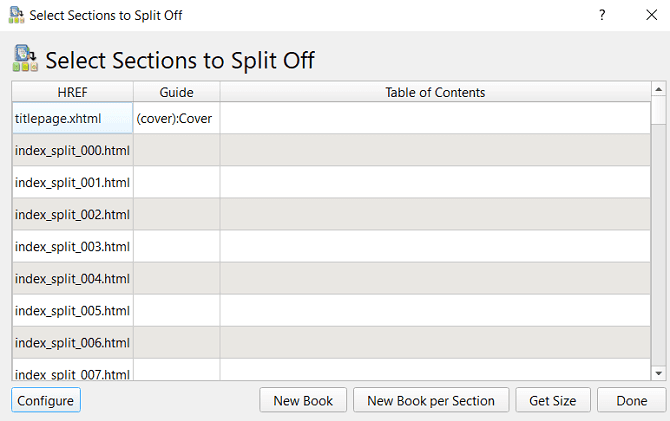Select index_split_003.html section

(73, 246)
